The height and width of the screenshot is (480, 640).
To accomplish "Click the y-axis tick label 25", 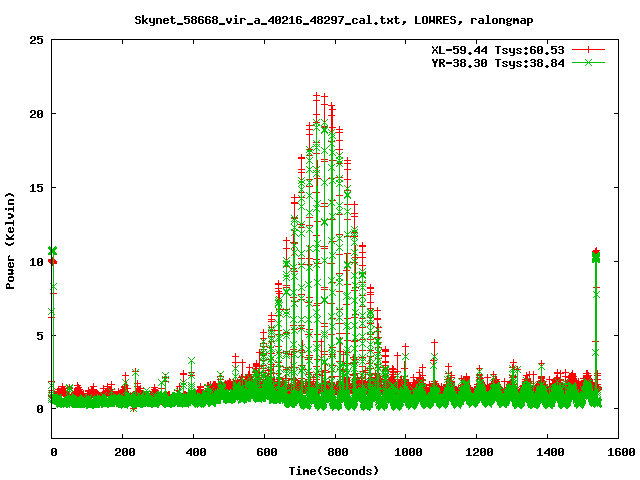I will 37,40.
